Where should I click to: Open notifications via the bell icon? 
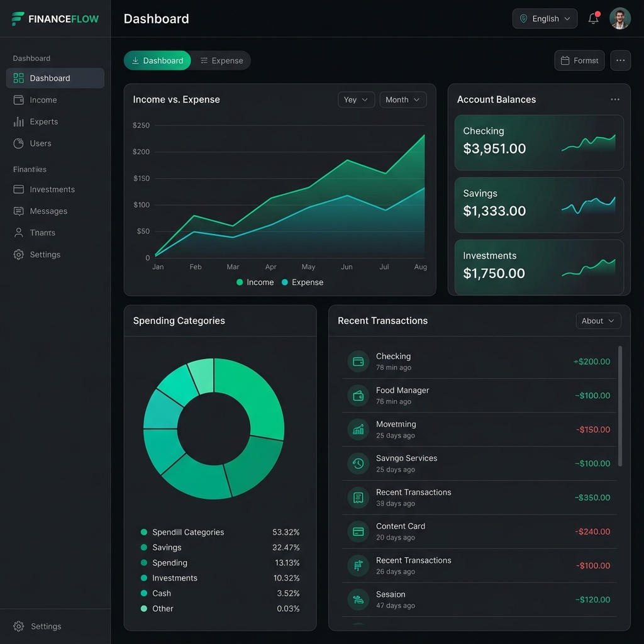(x=592, y=18)
